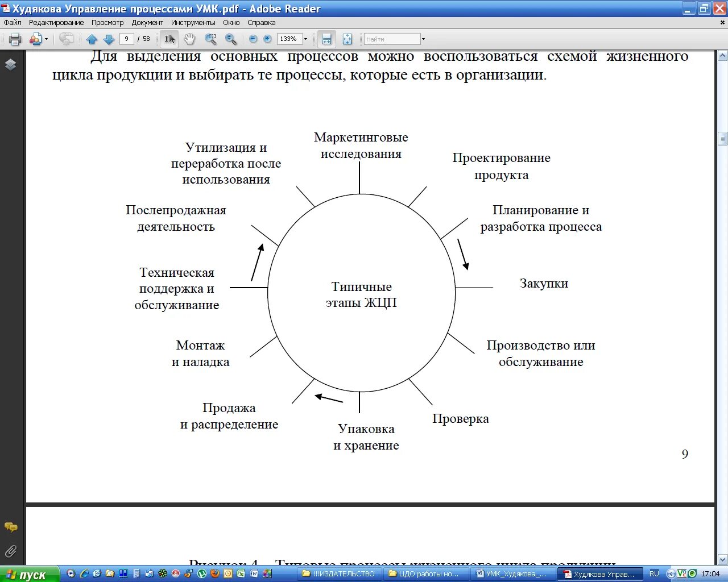The image size is (728, 582).
Task: Activate the Hand tool
Action: pyautogui.click(x=189, y=39)
